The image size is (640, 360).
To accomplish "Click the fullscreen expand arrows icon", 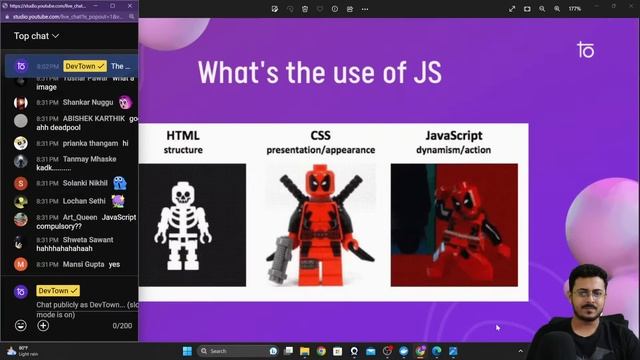I will click(512, 9).
